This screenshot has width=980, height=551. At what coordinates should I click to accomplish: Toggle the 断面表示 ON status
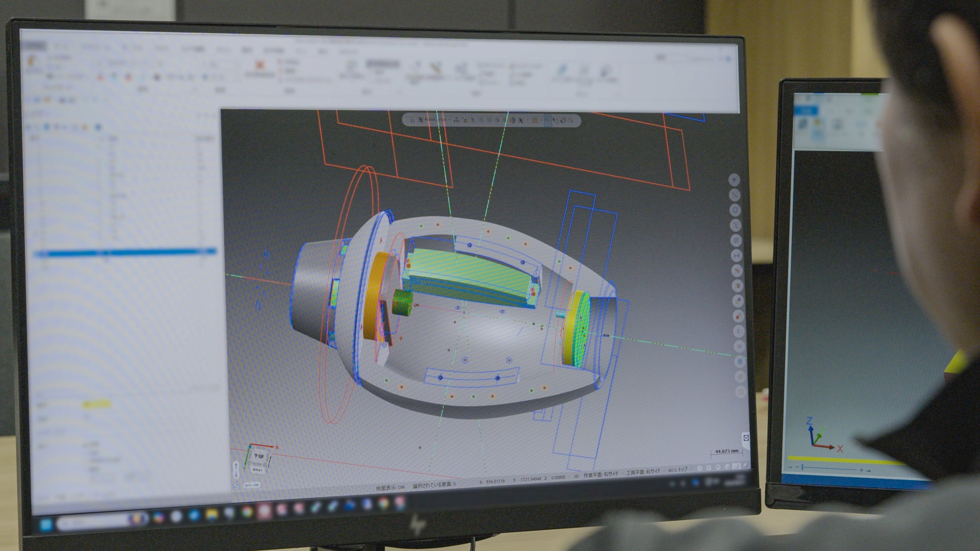click(x=390, y=487)
